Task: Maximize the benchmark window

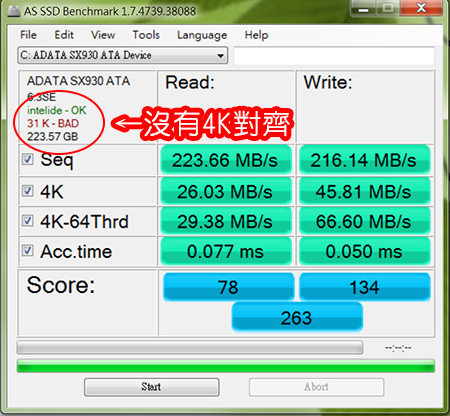Action: pos(388,8)
